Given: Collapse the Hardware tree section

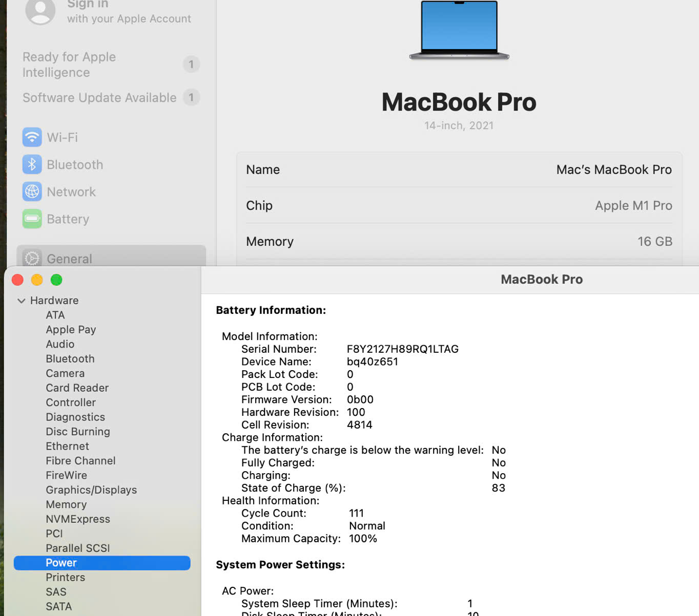Looking at the screenshot, I should tap(22, 301).
